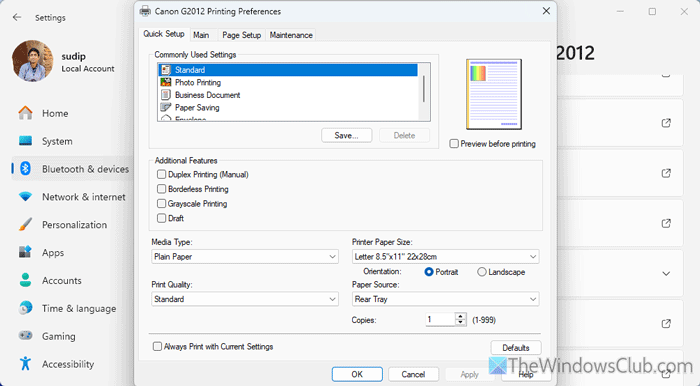Open Time & language settings
Viewport: 700px width, 386px height.
pos(72,308)
